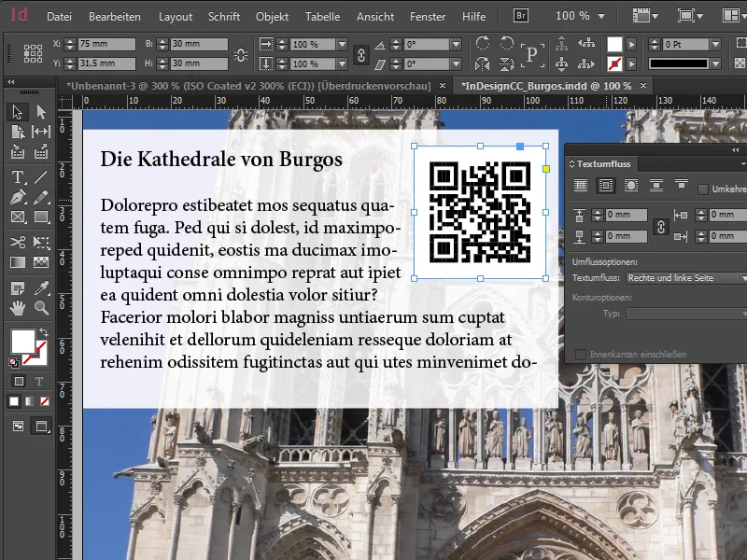Select the Line tool
The image size is (747, 560).
coord(41,177)
